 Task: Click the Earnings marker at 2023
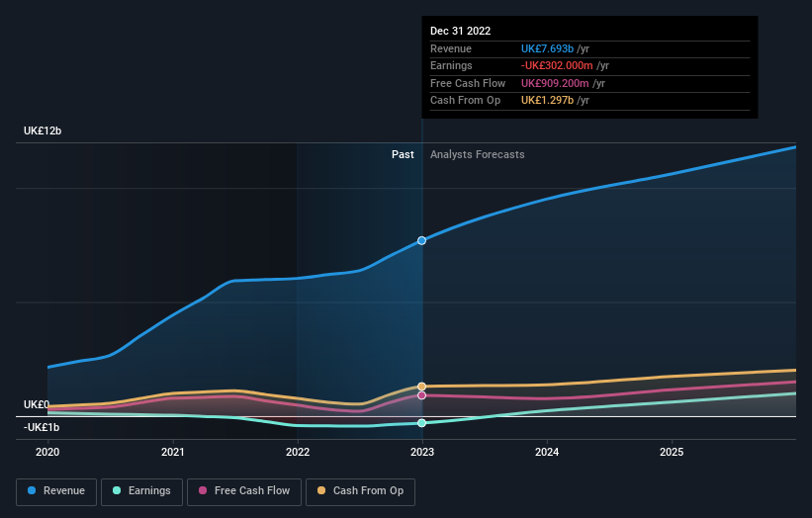(x=422, y=423)
